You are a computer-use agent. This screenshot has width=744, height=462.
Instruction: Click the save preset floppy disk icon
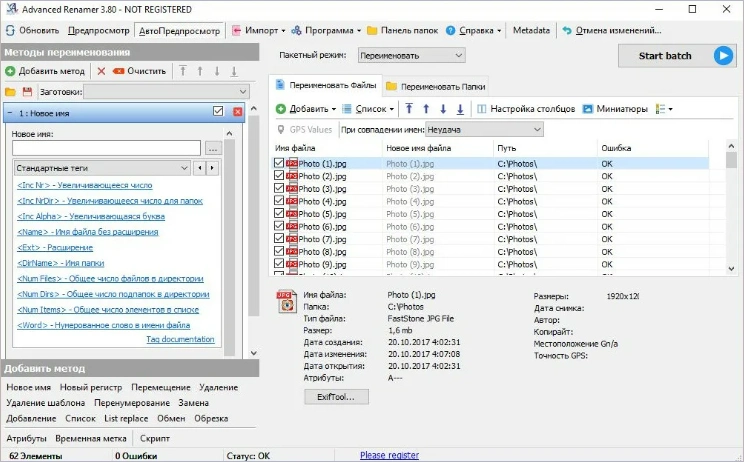pyautogui.click(x=27, y=92)
